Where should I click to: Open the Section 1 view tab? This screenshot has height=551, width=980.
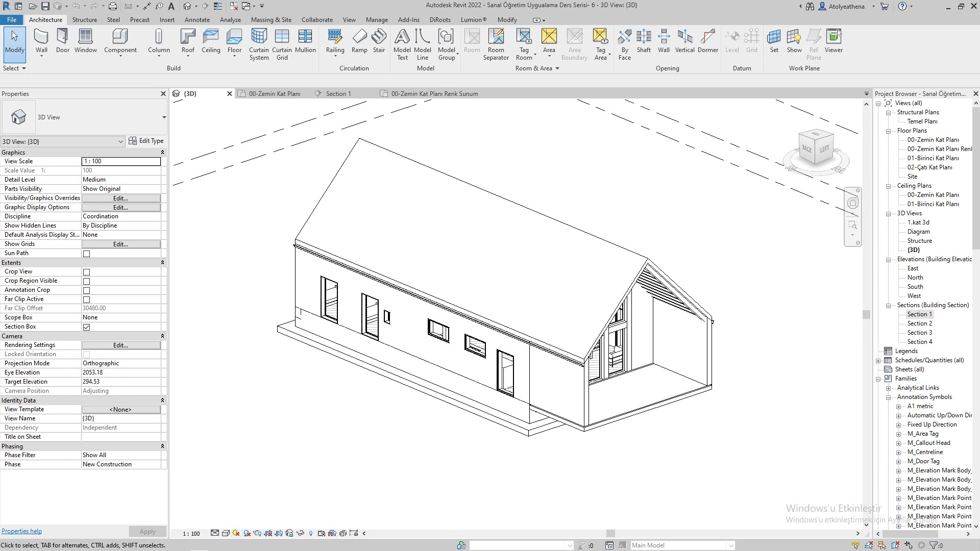pyautogui.click(x=338, y=93)
